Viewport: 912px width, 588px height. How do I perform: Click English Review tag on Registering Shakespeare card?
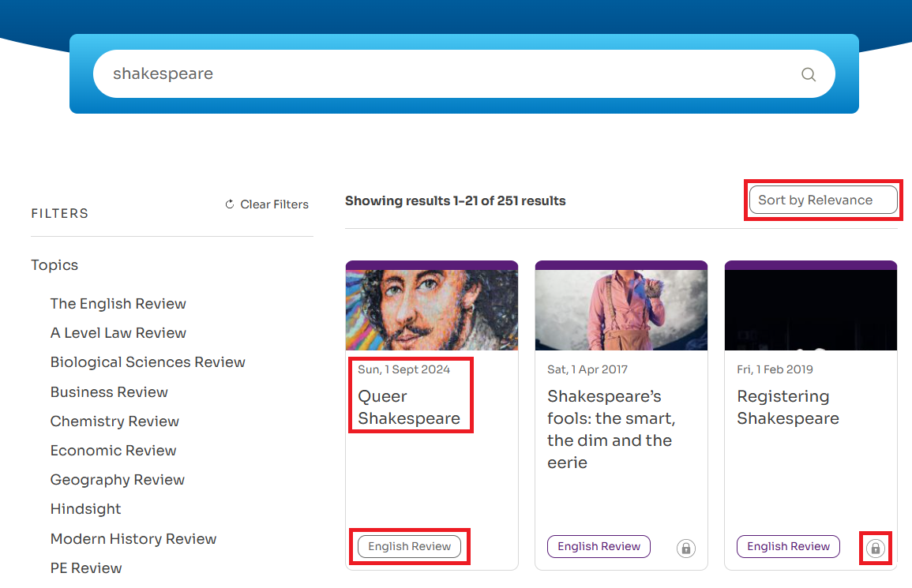[x=788, y=546]
